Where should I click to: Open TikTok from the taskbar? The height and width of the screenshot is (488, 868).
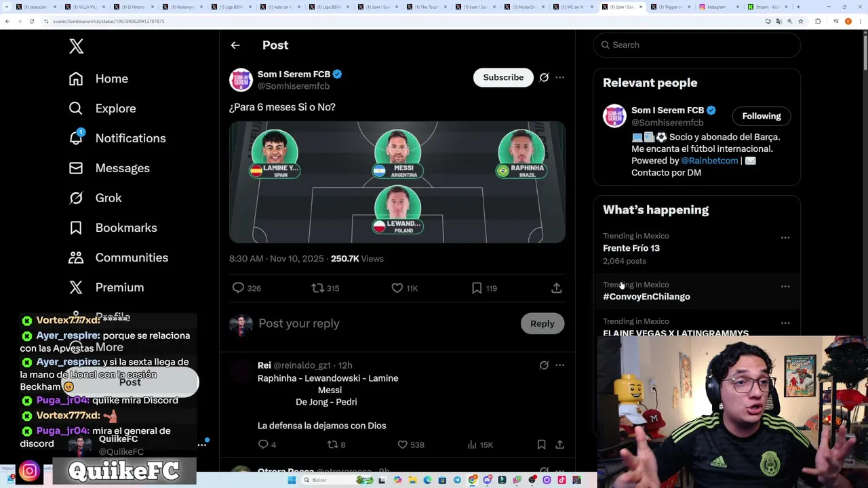point(561,480)
